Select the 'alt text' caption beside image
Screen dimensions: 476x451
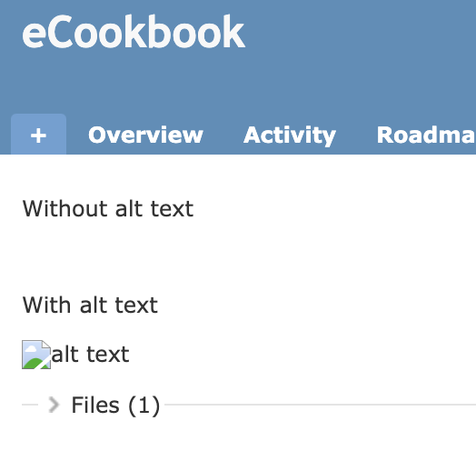(x=91, y=355)
